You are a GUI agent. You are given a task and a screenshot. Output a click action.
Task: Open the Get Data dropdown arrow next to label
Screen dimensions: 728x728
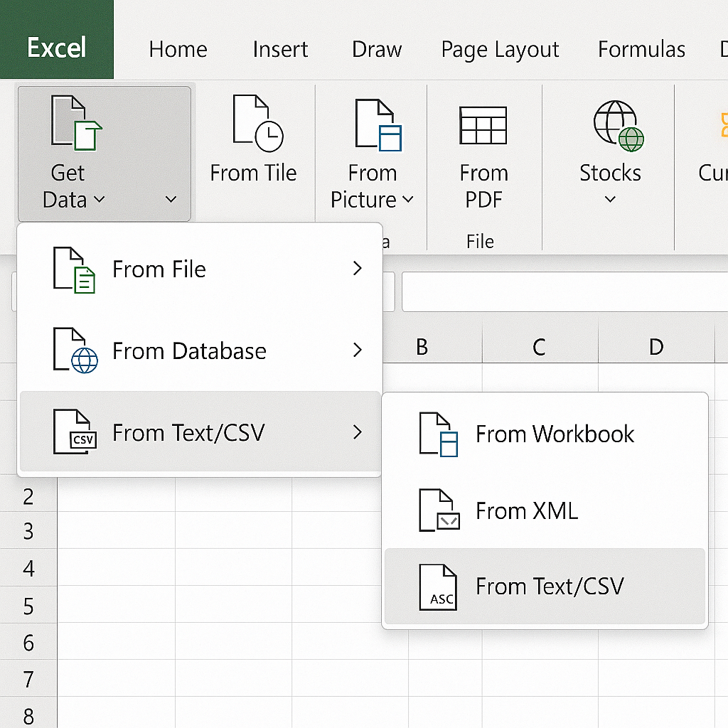[100, 200]
